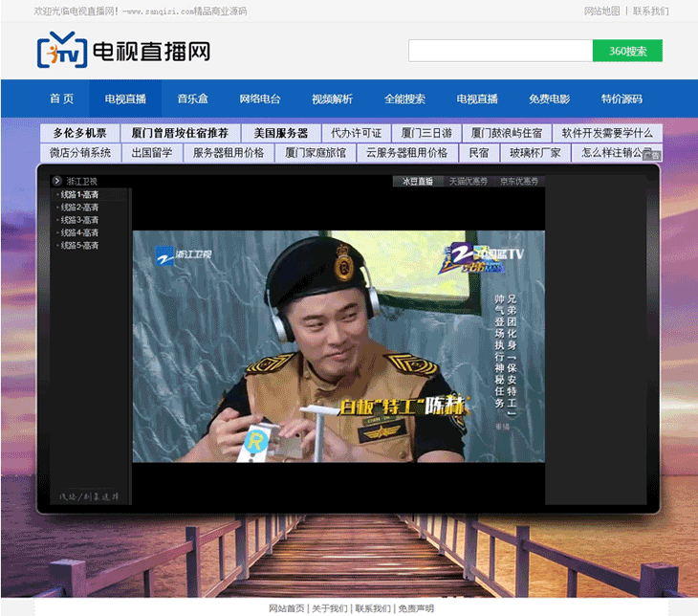Click the 厦门鼓浪屿住宿 ad link
This screenshot has width=698, height=616.
(507, 133)
